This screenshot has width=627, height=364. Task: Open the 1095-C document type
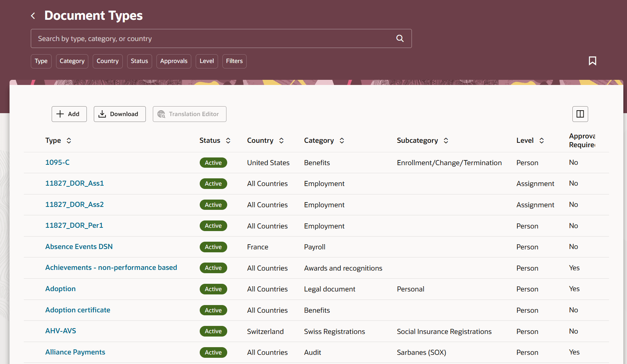[x=57, y=162]
